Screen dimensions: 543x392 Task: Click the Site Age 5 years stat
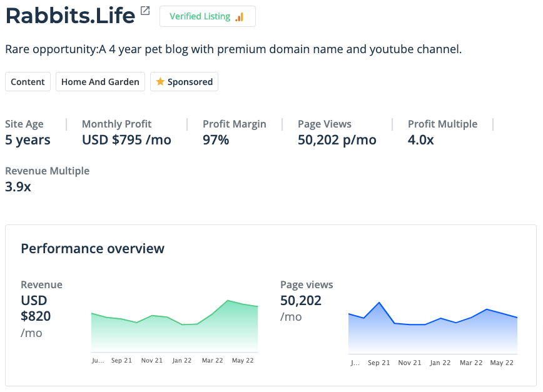[28, 139]
